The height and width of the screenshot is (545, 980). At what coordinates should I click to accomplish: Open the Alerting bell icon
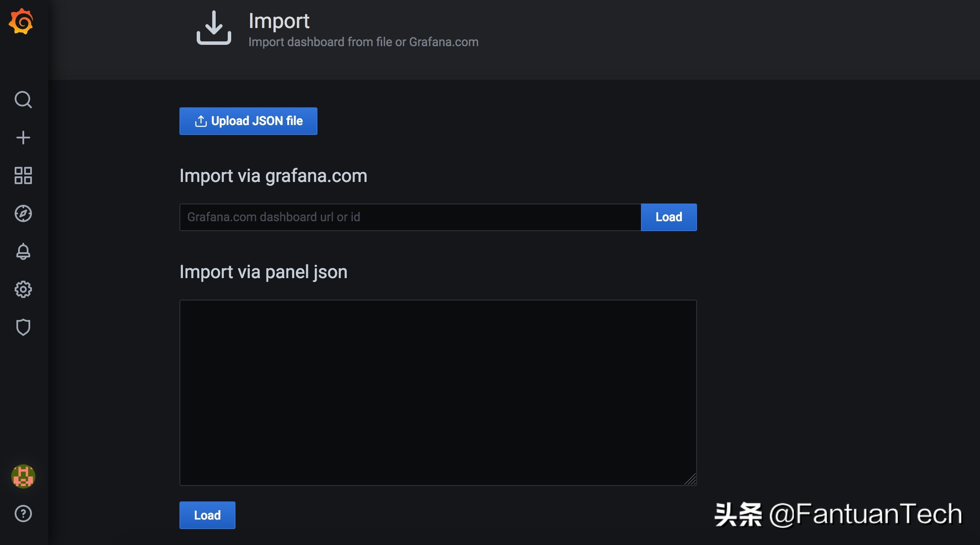(x=23, y=251)
